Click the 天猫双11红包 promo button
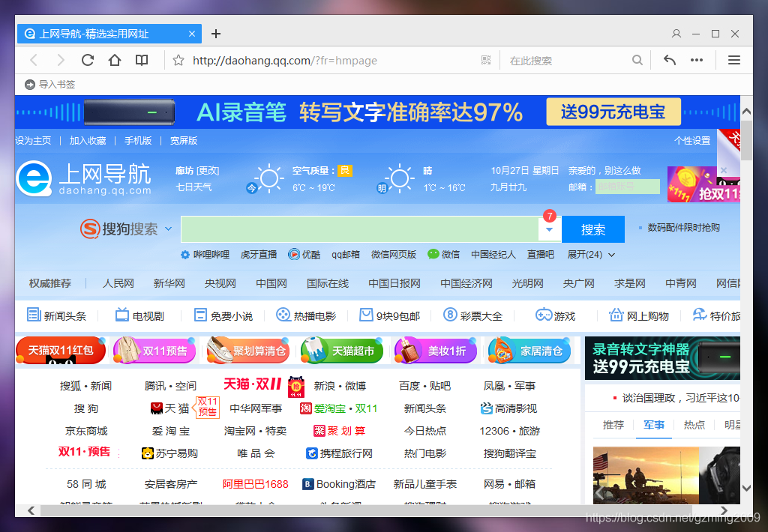The image size is (768, 532). pos(61,351)
